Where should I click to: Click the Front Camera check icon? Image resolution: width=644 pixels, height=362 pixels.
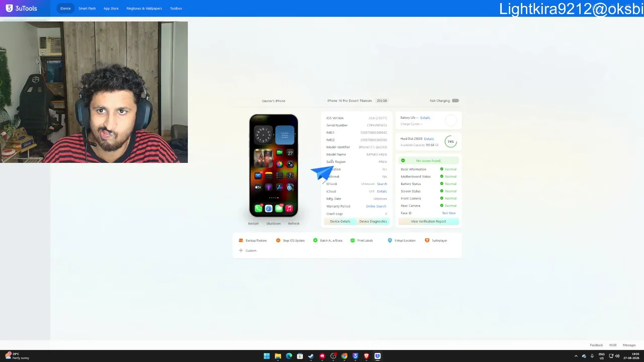442,199
